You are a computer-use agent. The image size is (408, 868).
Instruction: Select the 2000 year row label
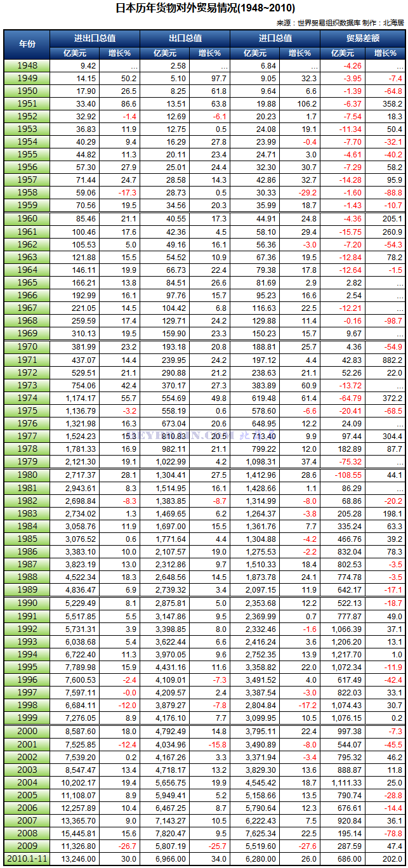[x=26, y=731]
